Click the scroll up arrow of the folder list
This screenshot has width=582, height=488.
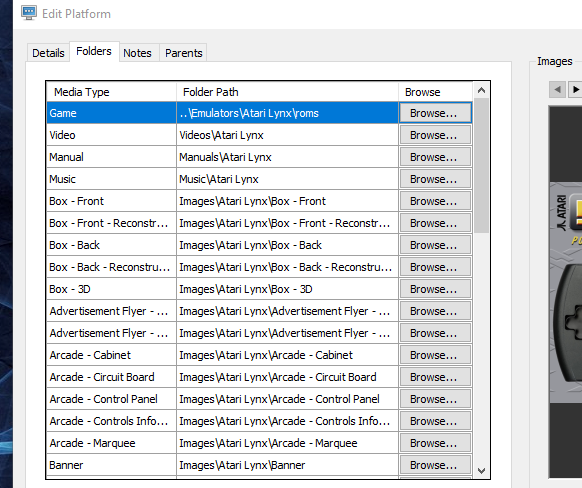tap(481, 90)
